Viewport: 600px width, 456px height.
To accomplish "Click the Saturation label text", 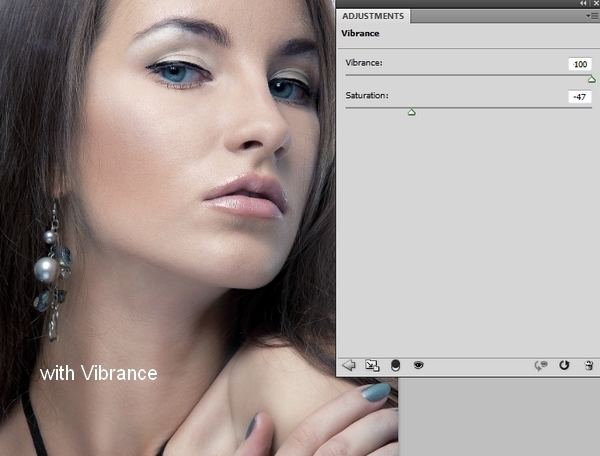I will (x=367, y=96).
